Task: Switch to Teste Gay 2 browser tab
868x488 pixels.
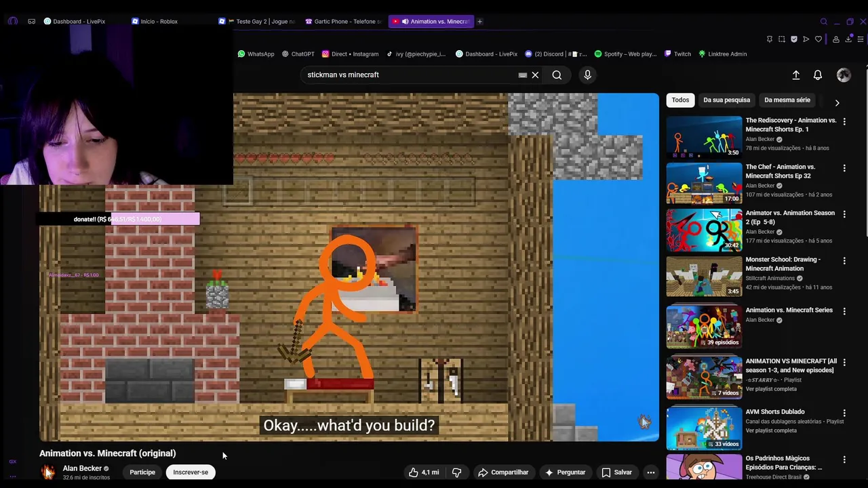Action: pos(258,22)
